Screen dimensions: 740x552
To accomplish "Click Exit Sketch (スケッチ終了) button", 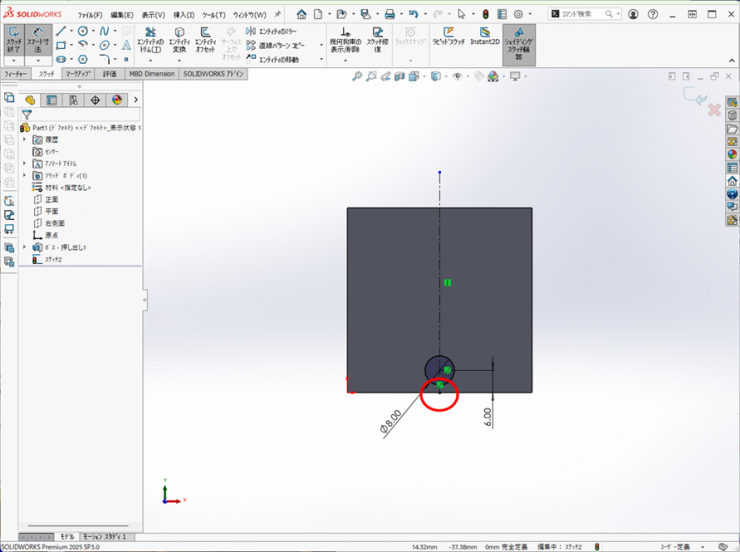I will pyautogui.click(x=14, y=43).
